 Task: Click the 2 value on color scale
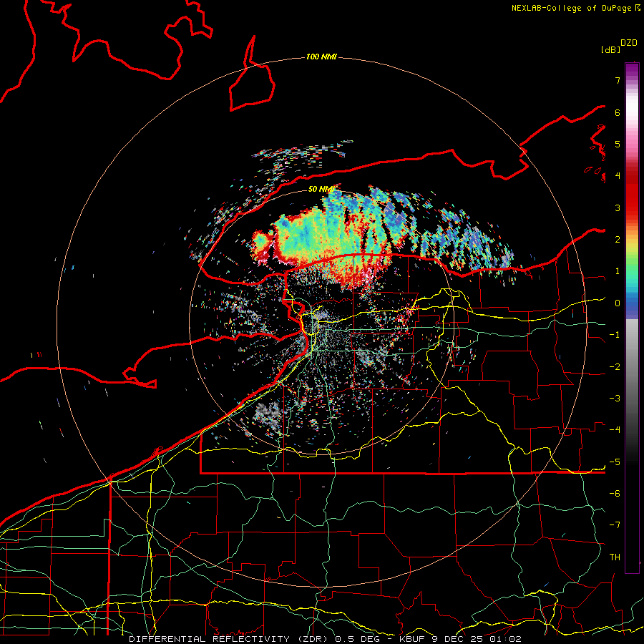(618, 240)
